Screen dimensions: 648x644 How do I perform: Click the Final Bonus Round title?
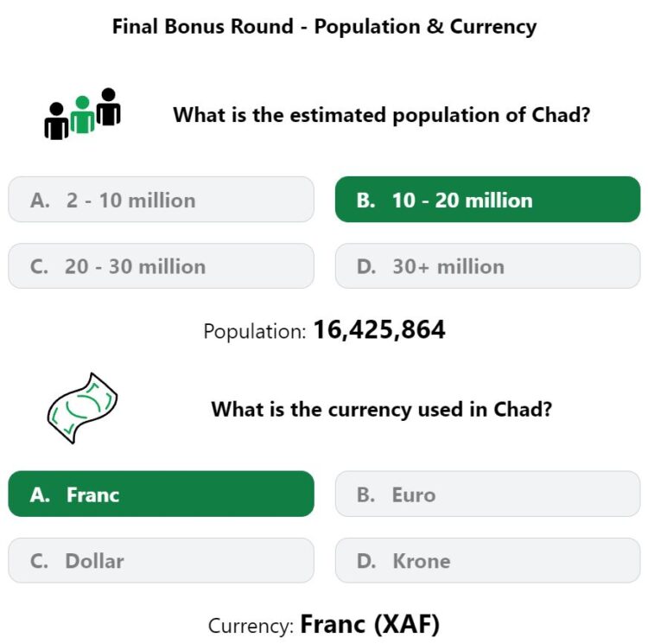point(324,27)
